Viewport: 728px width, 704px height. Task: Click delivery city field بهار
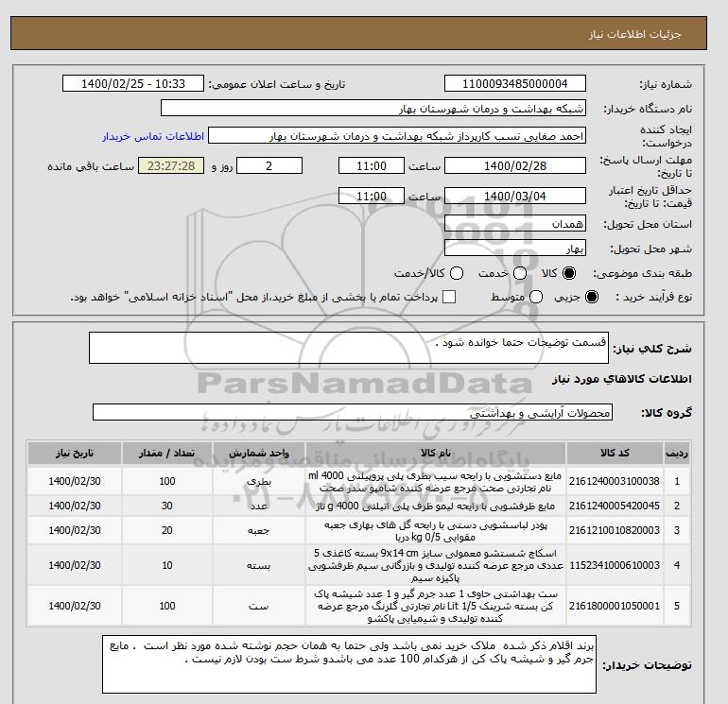pyautogui.click(x=515, y=248)
